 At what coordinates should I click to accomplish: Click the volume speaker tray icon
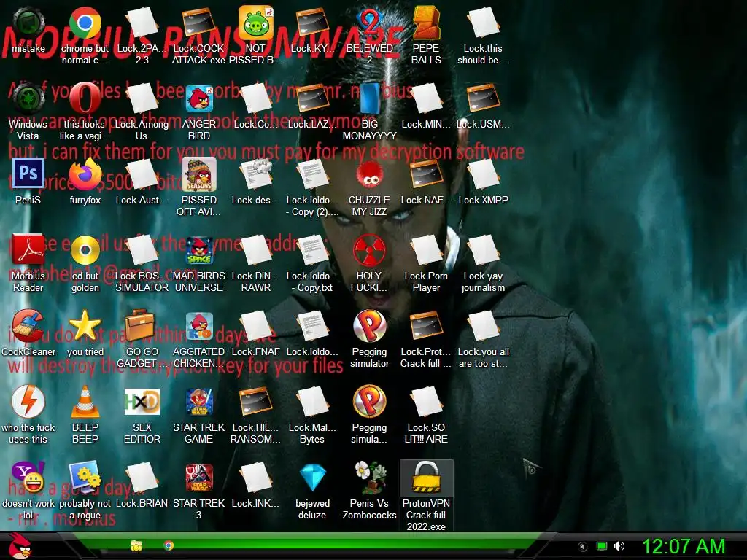[619, 546]
